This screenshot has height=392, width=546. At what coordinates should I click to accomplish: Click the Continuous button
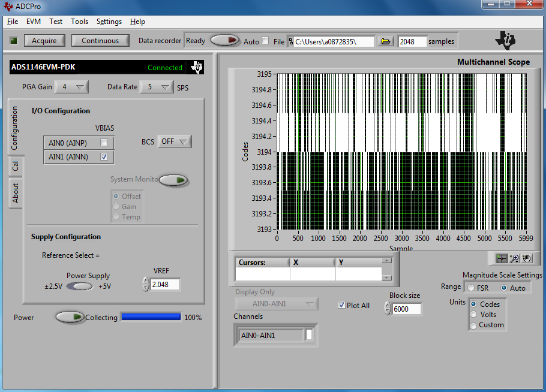(x=100, y=40)
